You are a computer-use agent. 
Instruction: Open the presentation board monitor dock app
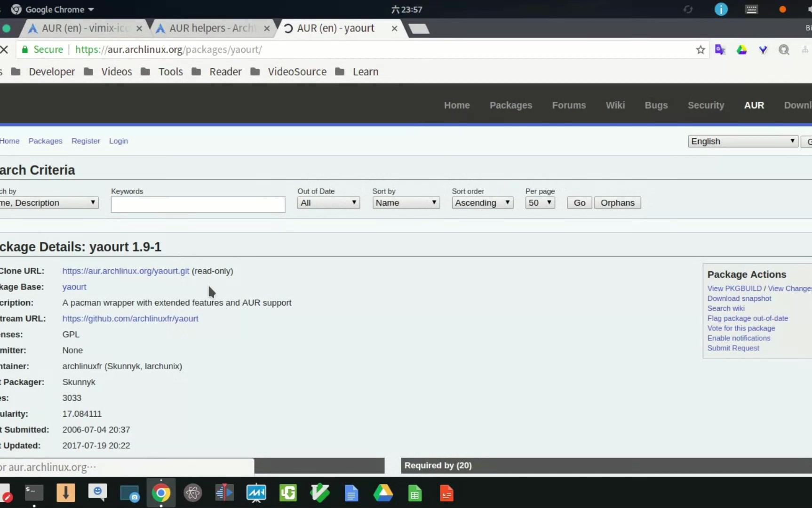[256, 493]
